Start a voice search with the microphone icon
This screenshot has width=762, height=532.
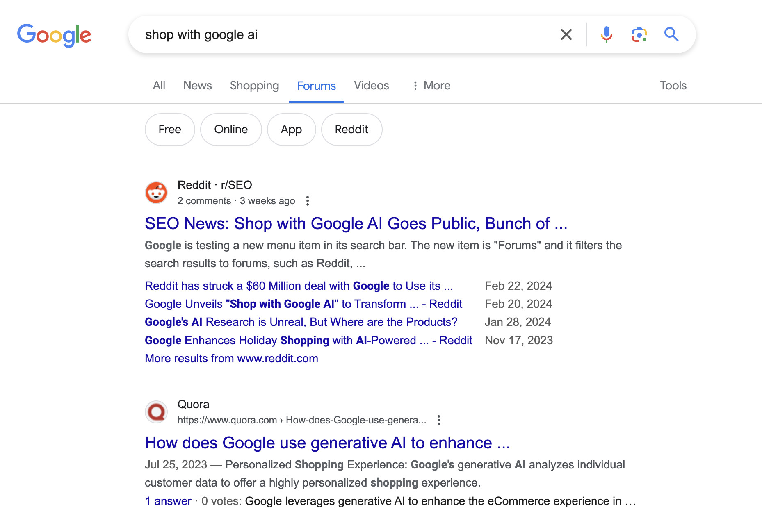click(606, 34)
